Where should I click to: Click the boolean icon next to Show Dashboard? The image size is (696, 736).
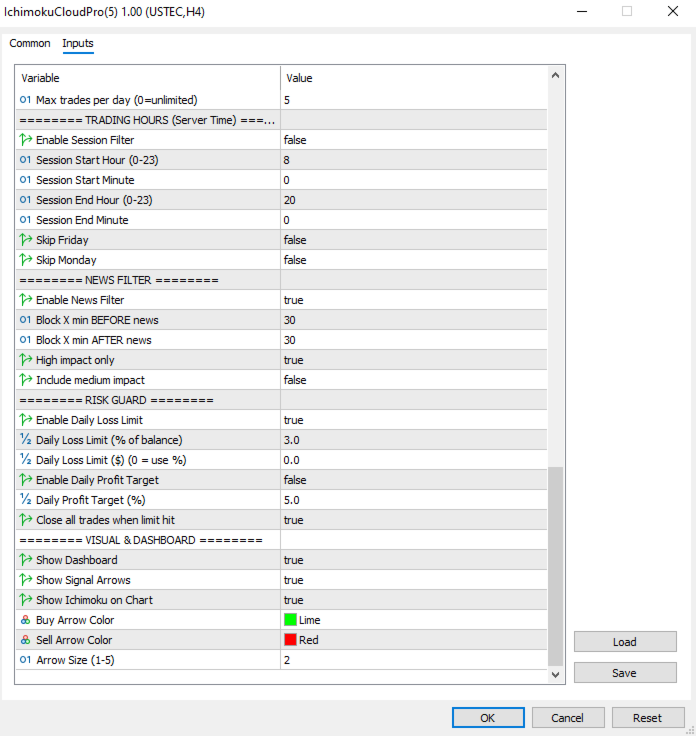click(25, 560)
